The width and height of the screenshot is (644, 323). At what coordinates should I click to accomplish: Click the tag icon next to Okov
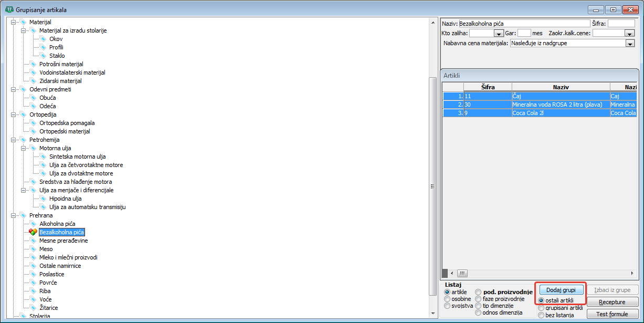point(43,39)
